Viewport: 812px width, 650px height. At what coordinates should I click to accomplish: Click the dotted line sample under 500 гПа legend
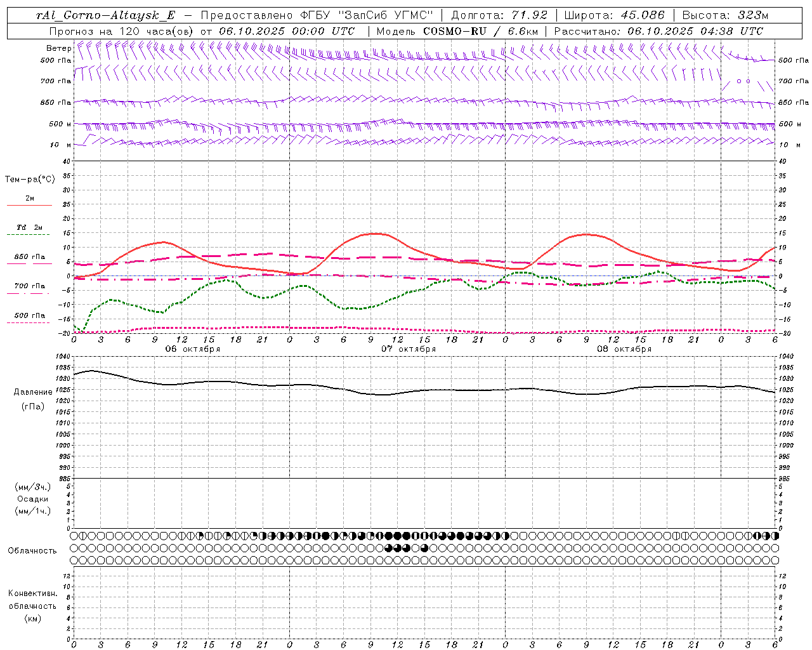pos(29,322)
